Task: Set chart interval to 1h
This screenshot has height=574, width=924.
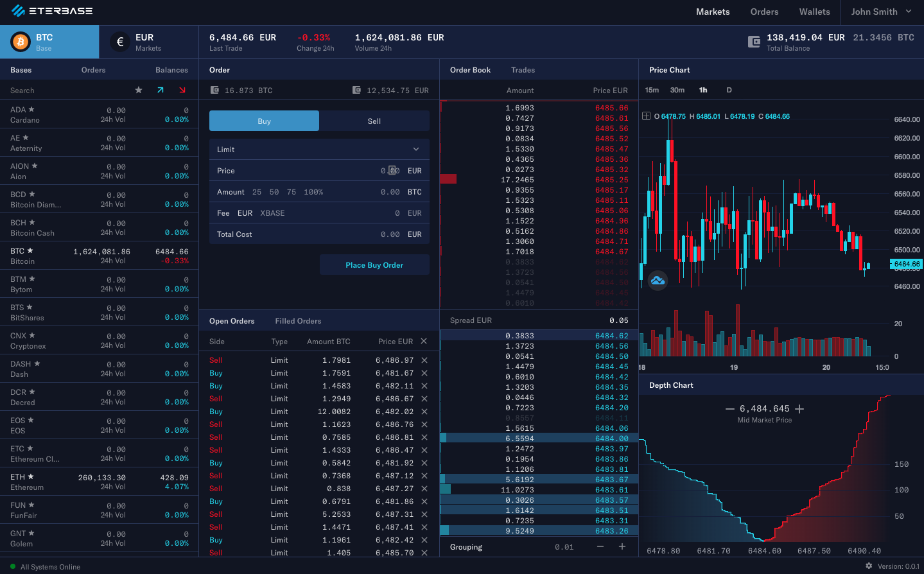Action: 703,90
